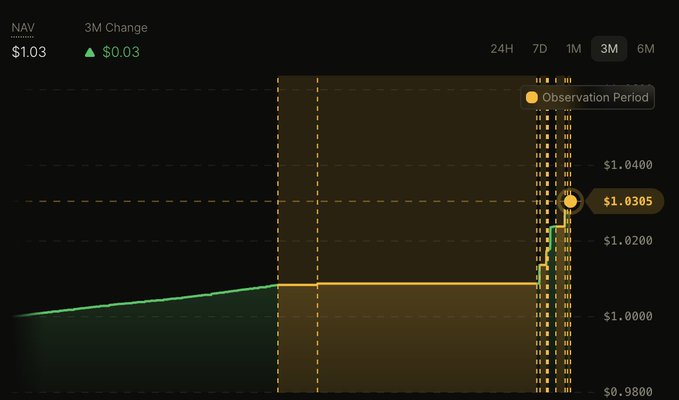Screen dimensions: 679x400
Task: Click the $1.0000 axis label
Action: [x=628, y=316]
